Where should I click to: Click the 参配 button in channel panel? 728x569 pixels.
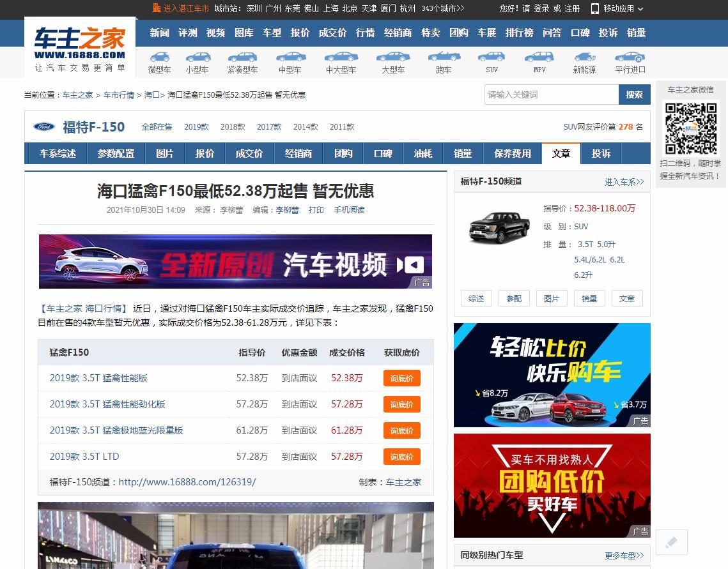[514, 299]
